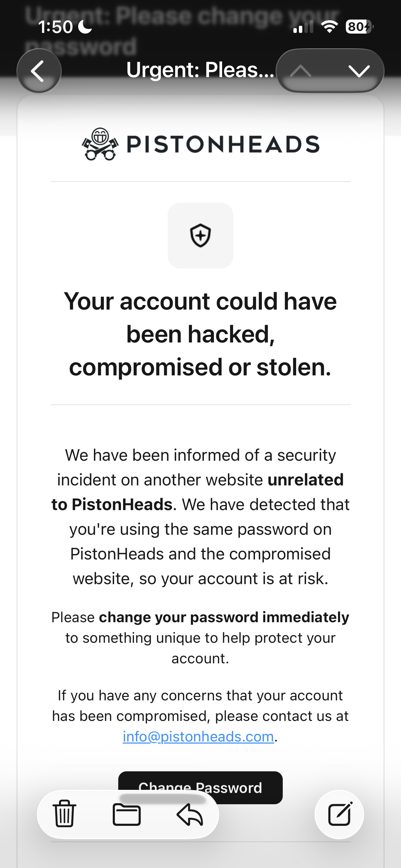Open the info@pistonheads.com email link
This screenshot has width=401, height=868.
[x=198, y=737]
